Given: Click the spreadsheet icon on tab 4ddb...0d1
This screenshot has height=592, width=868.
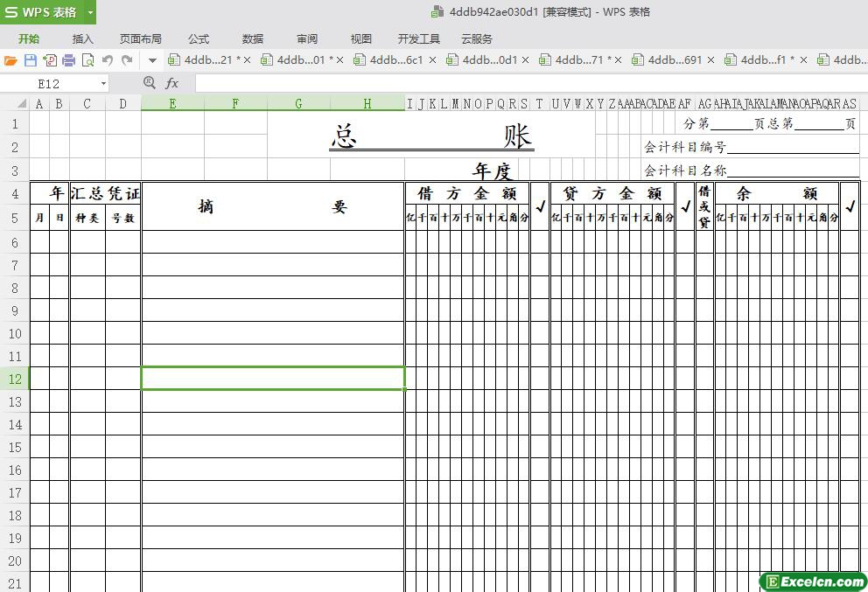Looking at the screenshot, I should pos(452,59).
